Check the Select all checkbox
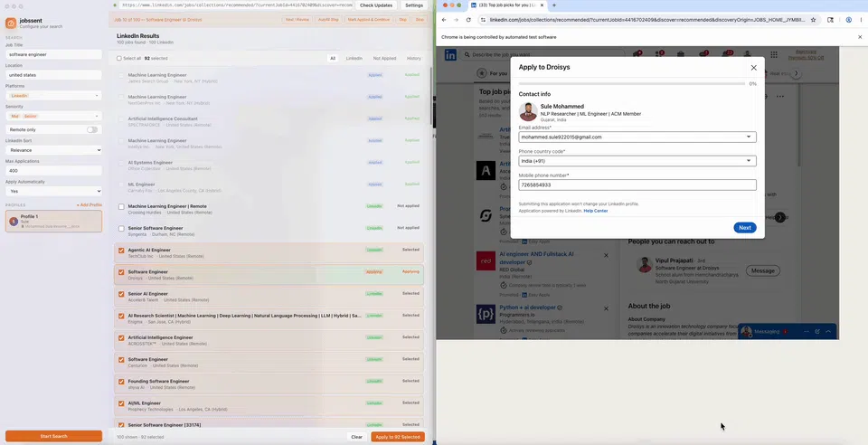The image size is (868, 445). click(119, 58)
